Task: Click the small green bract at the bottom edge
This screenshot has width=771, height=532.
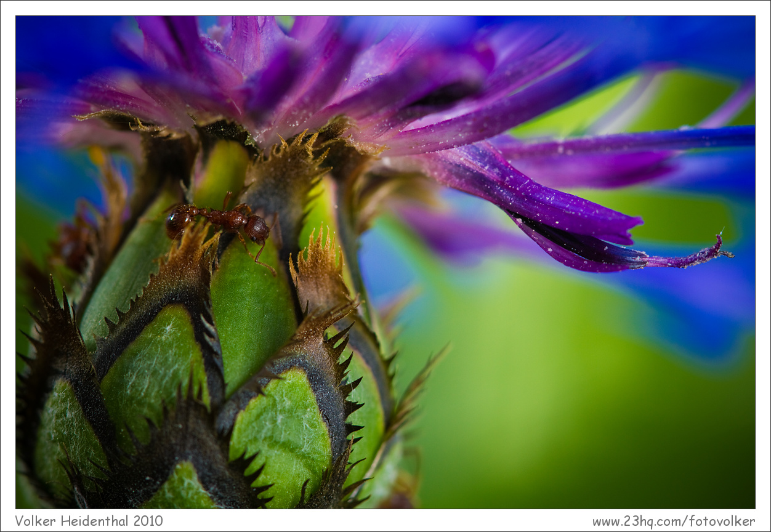Action: click(182, 490)
